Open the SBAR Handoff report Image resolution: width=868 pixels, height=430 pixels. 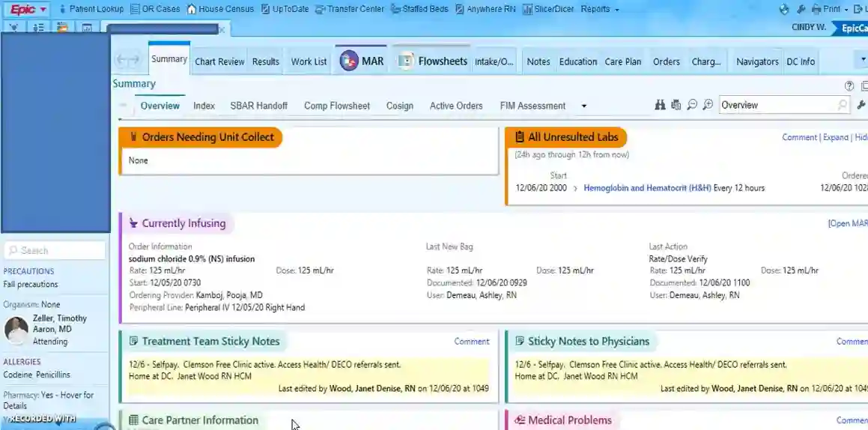pyautogui.click(x=258, y=106)
